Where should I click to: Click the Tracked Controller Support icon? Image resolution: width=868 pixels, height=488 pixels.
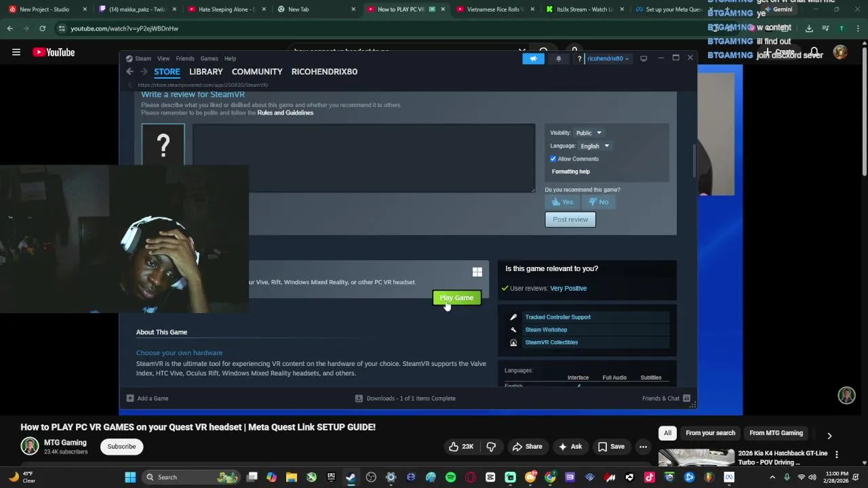(513, 317)
